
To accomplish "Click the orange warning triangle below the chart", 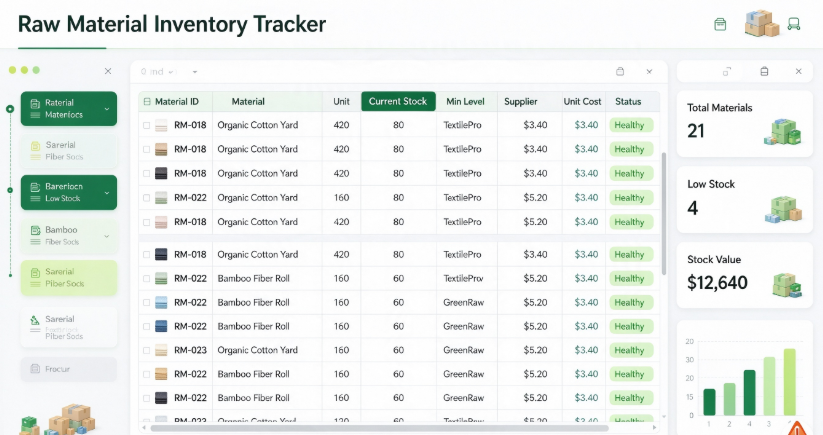I will coord(797,428).
